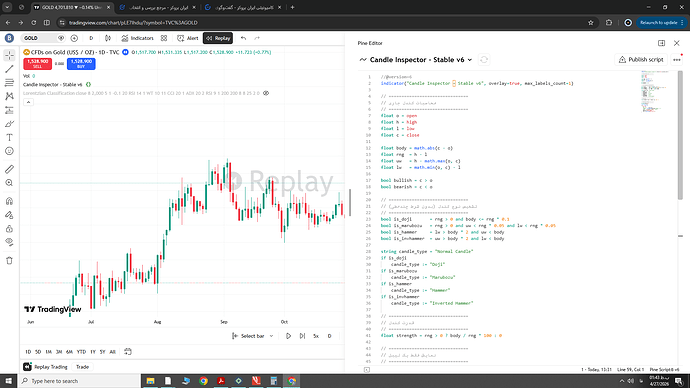Click the blue BUY price button
This screenshot has width=690, height=388.
coord(81,64)
